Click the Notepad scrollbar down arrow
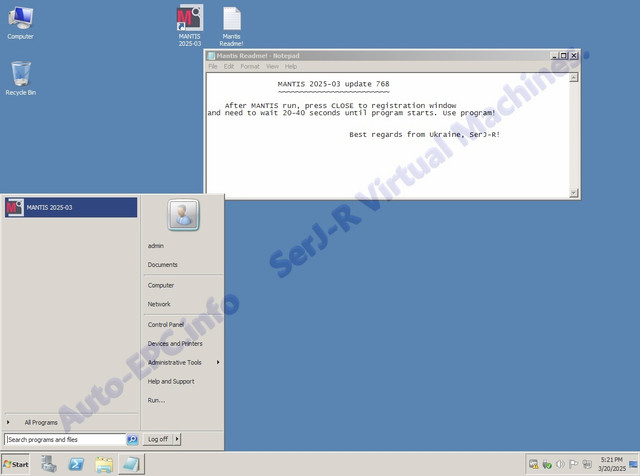The image size is (640, 476). (x=574, y=192)
